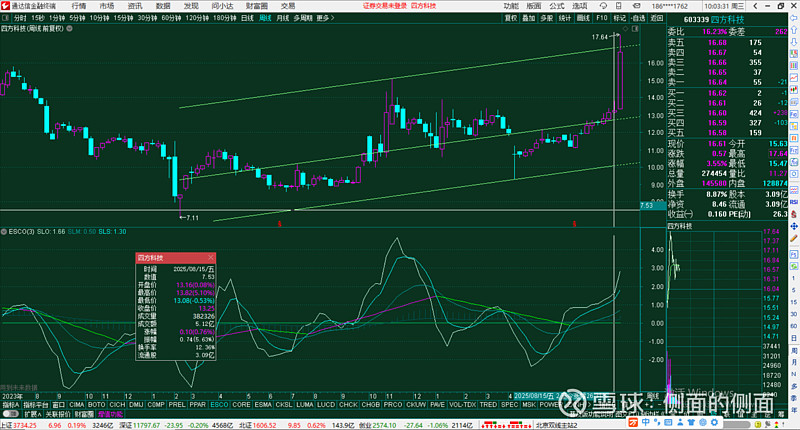
Task: Click the 功能 menu item
Action: point(511,6)
